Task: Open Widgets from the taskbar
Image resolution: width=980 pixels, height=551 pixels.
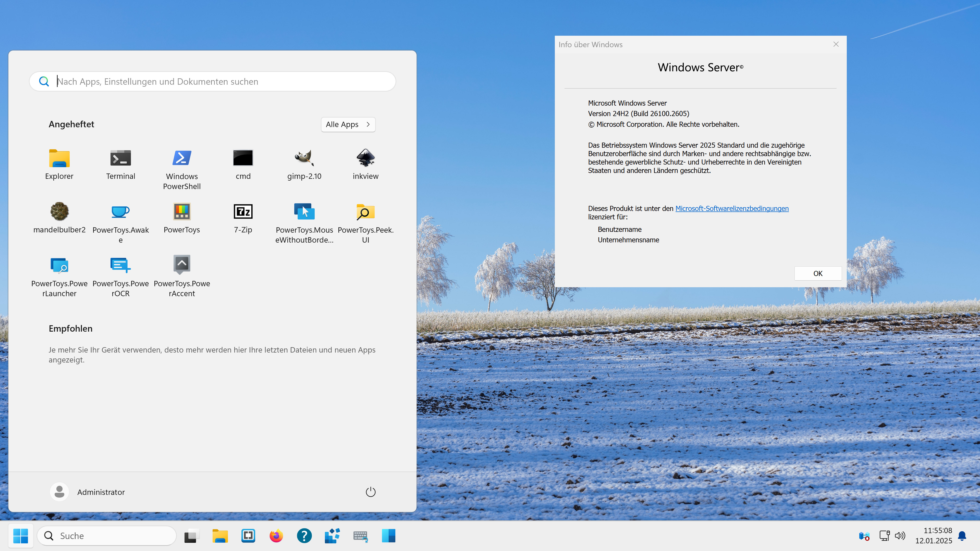Action: click(331, 535)
